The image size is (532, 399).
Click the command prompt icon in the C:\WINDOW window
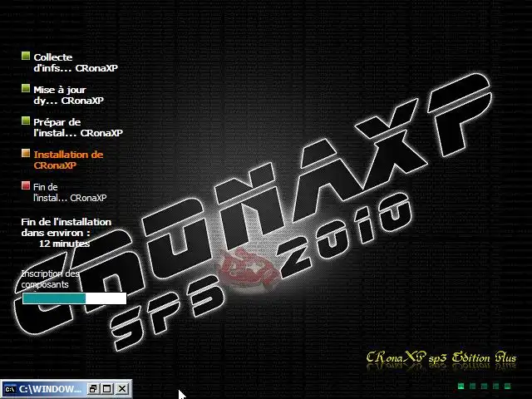pyautogui.click(x=10, y=389)
